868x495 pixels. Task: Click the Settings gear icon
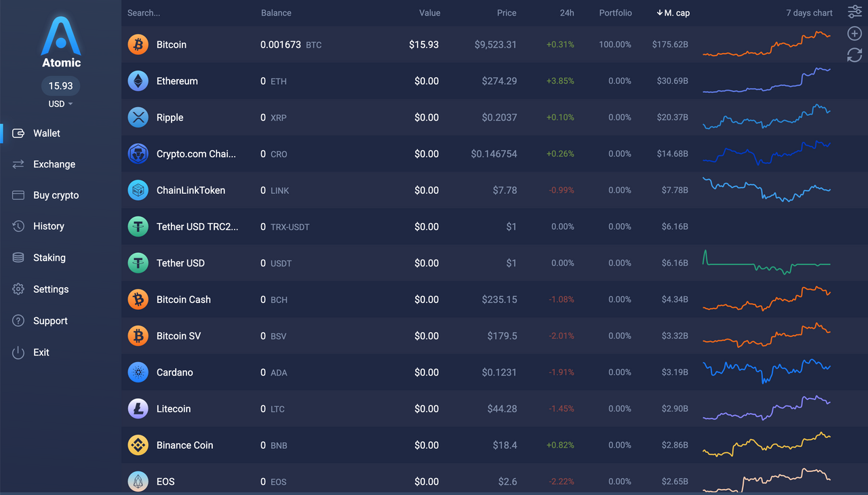18,290
